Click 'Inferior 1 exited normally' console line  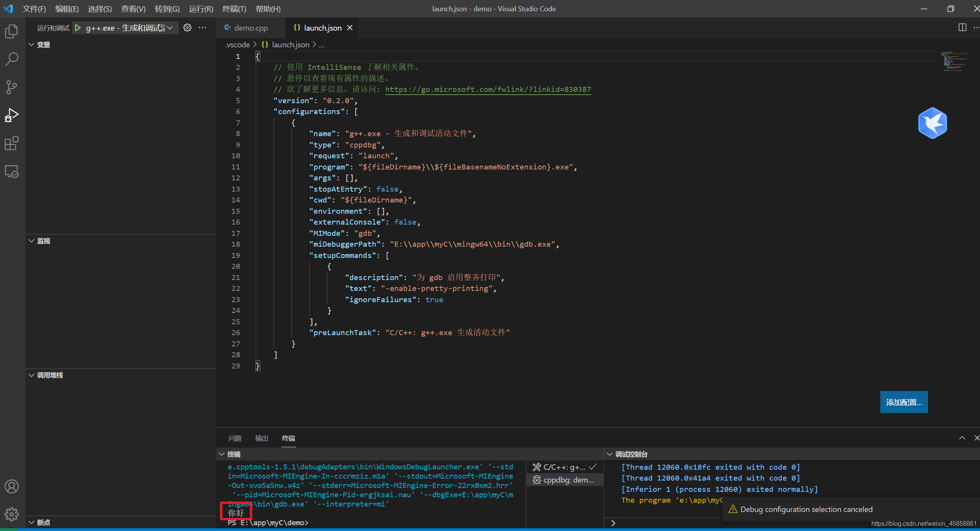click(719, 489)
